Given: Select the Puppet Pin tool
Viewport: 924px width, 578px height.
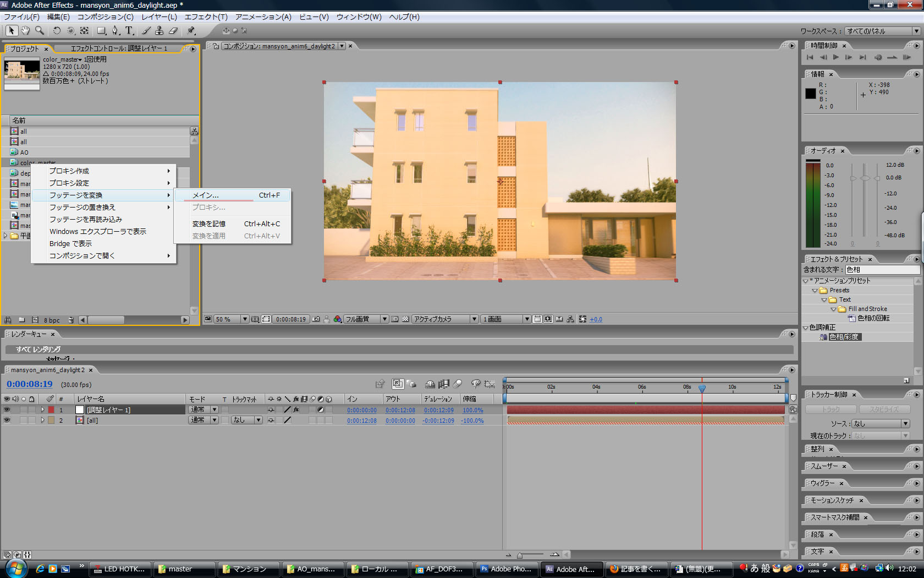Looking at the screenshot, I should 191,31.
